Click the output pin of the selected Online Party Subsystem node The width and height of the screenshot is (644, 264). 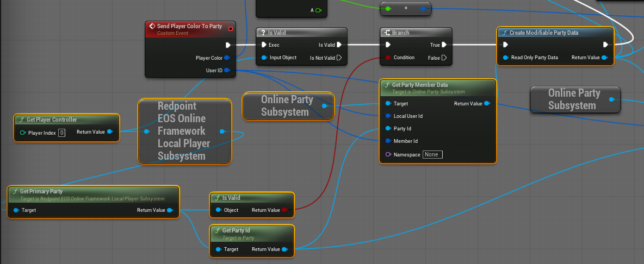click(x=325, y=106)
